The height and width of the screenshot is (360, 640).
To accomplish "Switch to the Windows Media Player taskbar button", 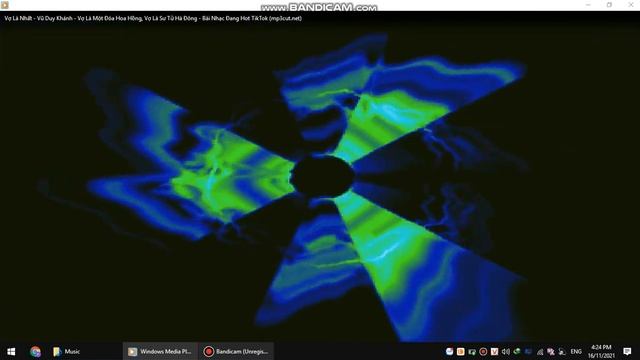I will pyautogui.click(x=160, y=351).
